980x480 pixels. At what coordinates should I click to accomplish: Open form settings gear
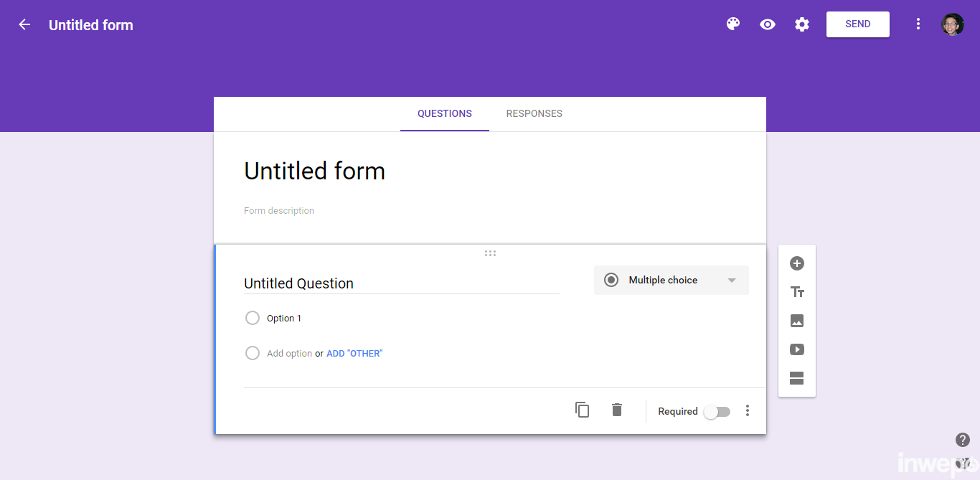802,24
